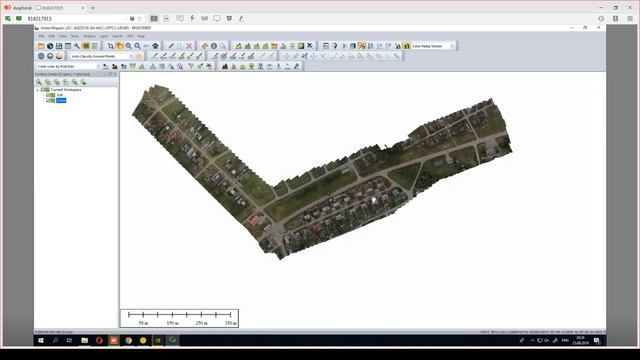Click the remote taskbar search icon
Screen dimensions: 640x360
tap(55, 340)
